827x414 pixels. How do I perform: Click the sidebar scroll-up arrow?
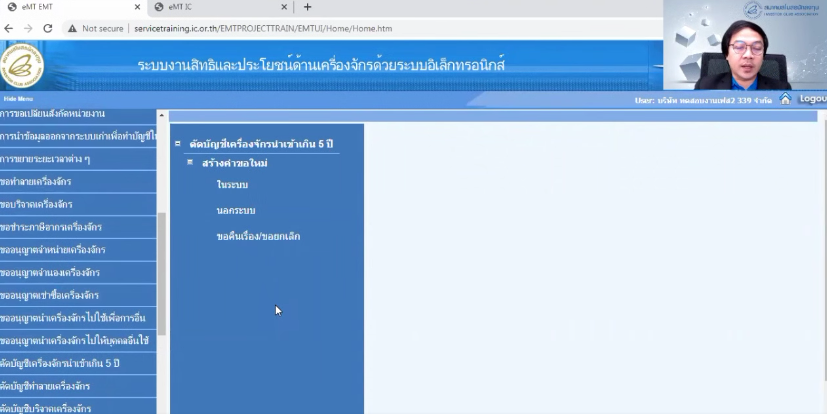[x=161, y=115]
